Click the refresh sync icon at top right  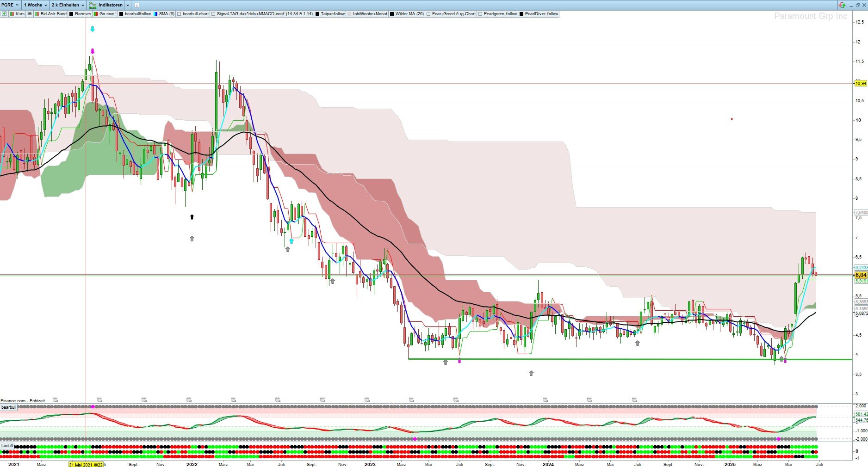(x=842, y=5)
